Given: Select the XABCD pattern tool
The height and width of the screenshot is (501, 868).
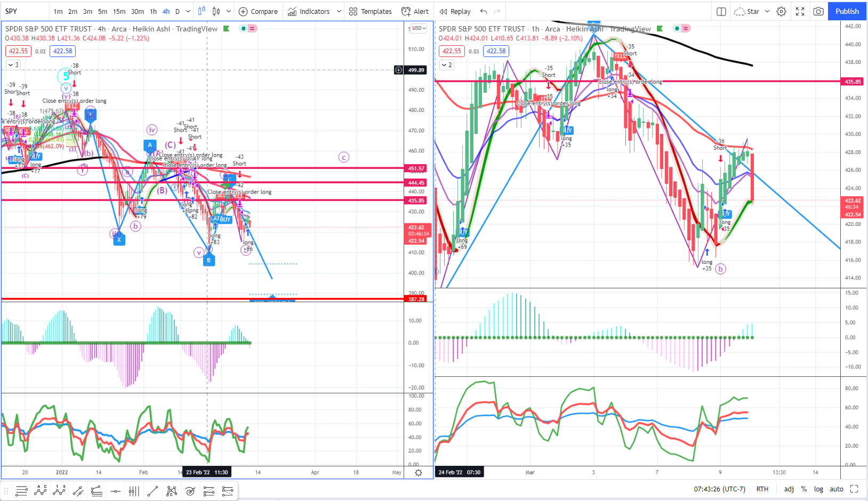Looking at the screenshot, I should click(x=172, y=491).
